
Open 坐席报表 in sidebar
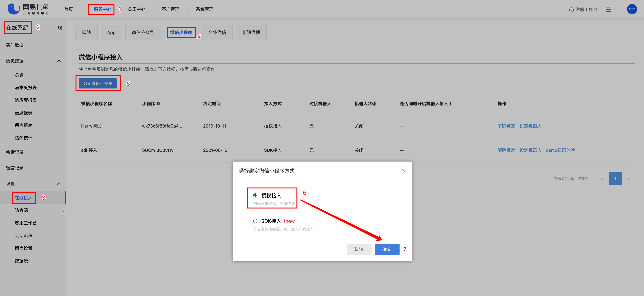(x=23, y=113)
